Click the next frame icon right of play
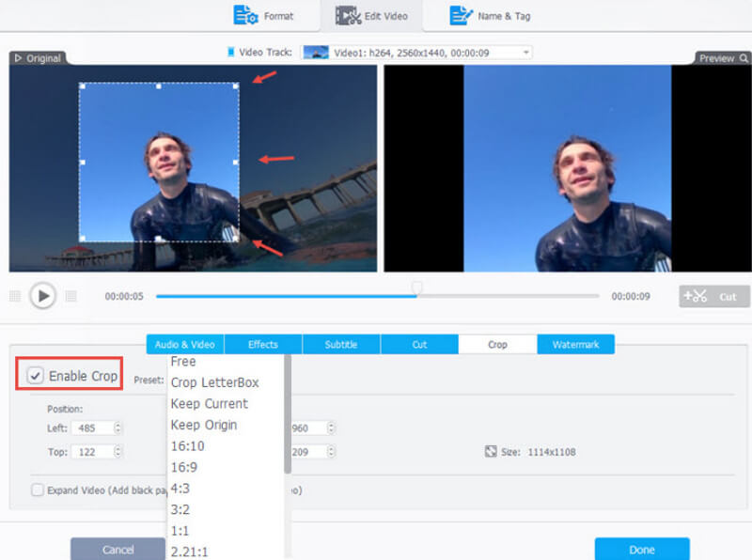 pyautogui.click(x=70, y=296)
